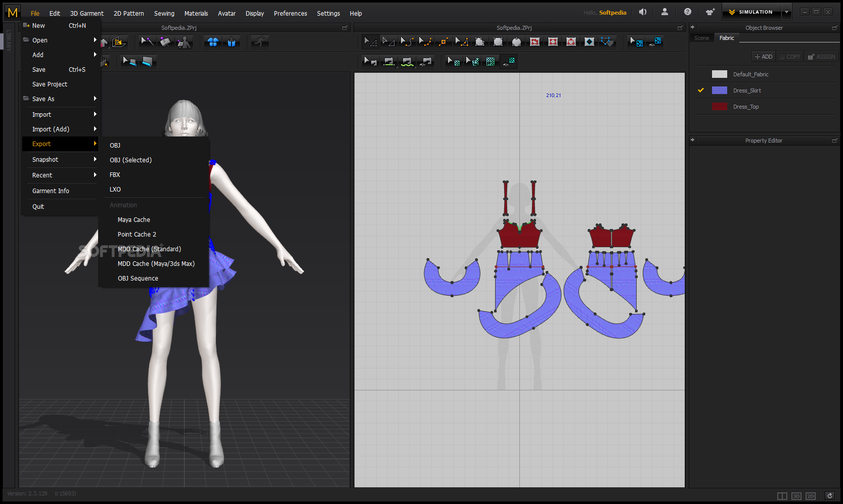This screenshot has height=504, width=843.
Task: Click the reset layout icon in status bar
Action: tap(830, 496)
